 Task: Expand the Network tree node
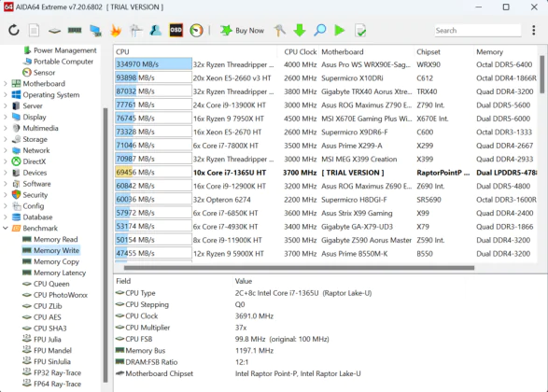[x=6, y=150]
